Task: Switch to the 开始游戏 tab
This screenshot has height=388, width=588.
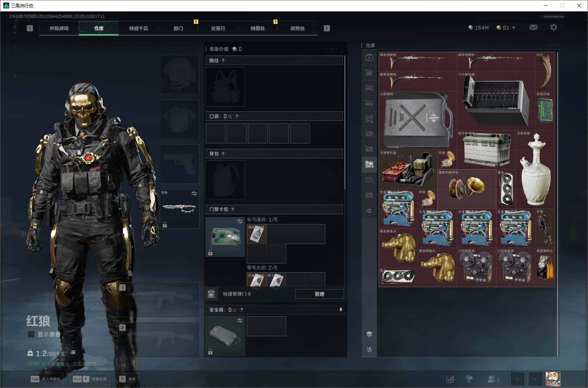Action: click(59, 28)
